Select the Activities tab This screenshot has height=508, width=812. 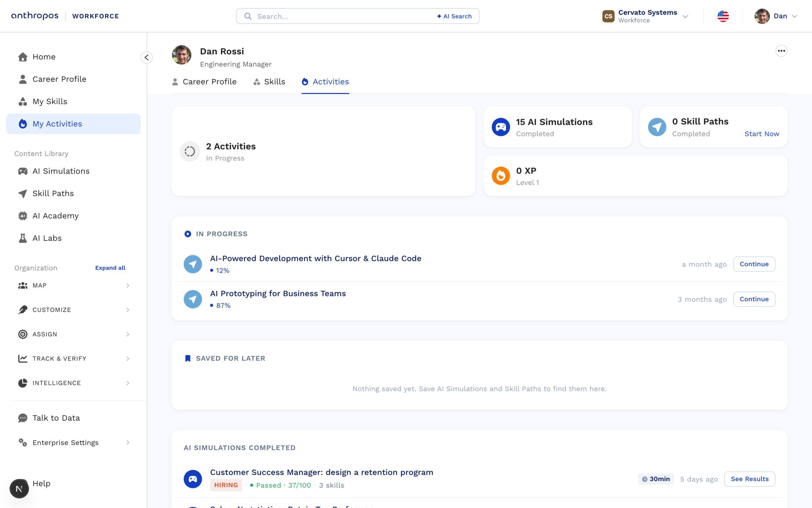point(325,82)
